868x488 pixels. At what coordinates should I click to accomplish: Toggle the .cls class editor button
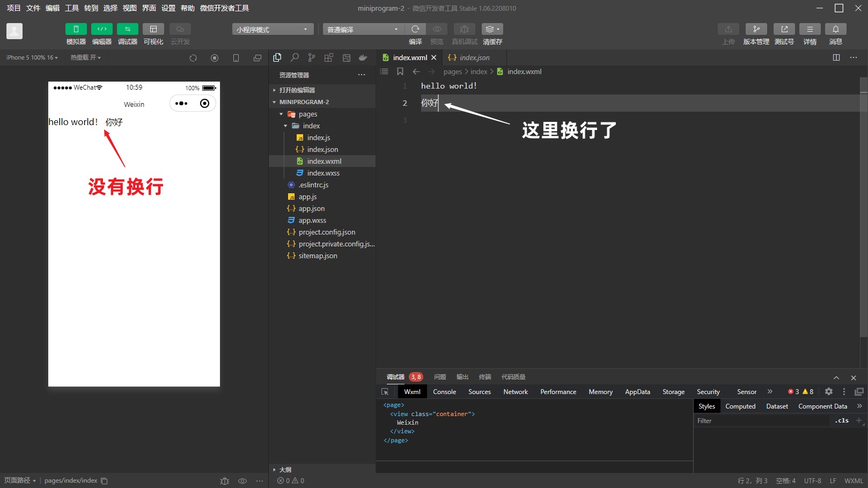[842, 421]
